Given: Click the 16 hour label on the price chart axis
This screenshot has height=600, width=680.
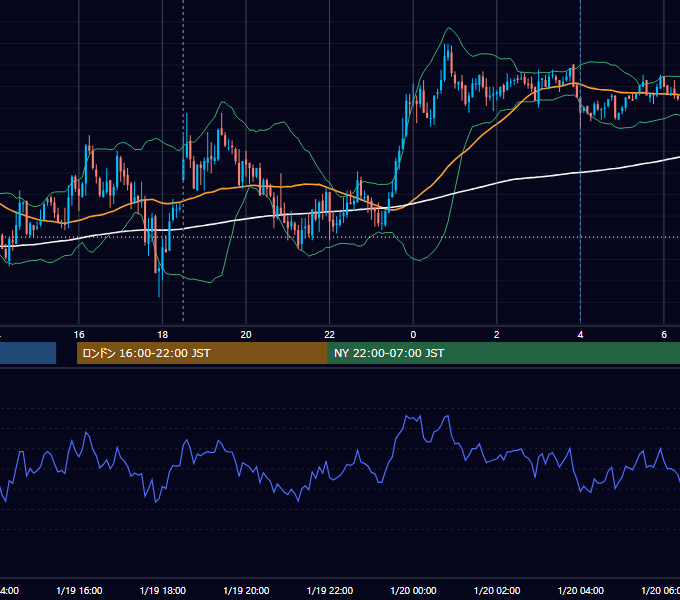Looking at the screenshot, I should pyautogui.click(x=79, y=335).
